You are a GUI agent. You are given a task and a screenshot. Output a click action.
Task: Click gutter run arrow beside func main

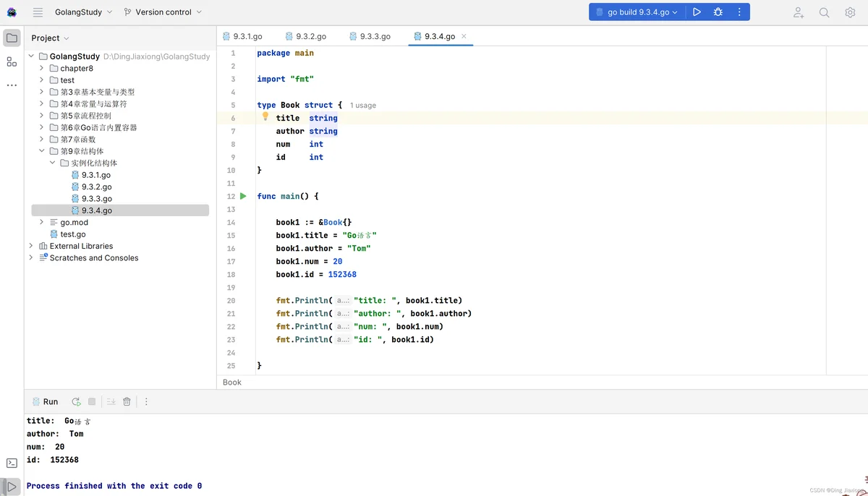(243, 196)
